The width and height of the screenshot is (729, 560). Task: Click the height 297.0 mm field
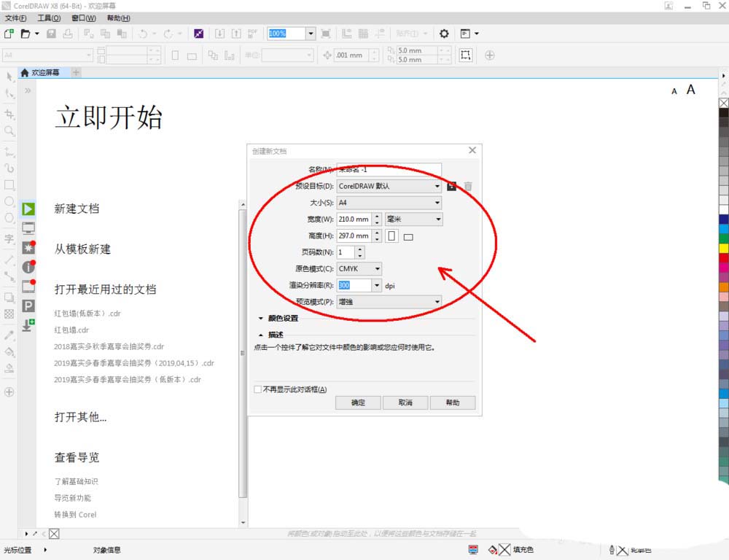pyautogui.click(x=354, y=236)
